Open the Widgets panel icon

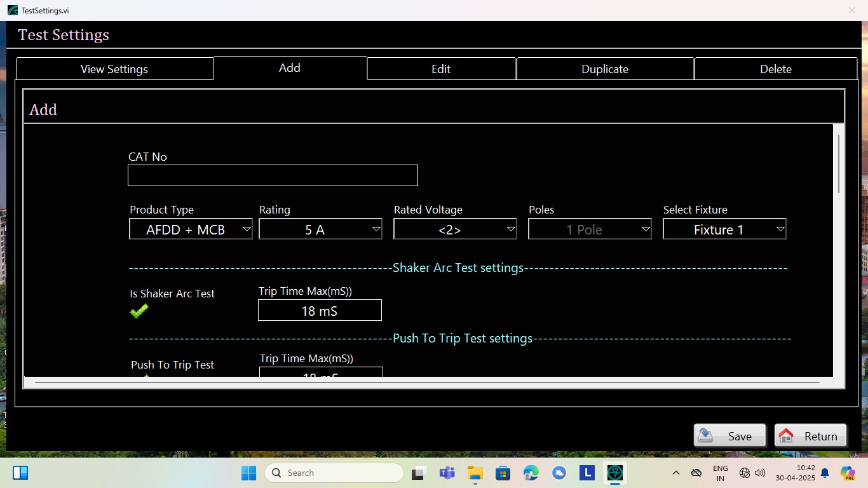tap(20, 473)
